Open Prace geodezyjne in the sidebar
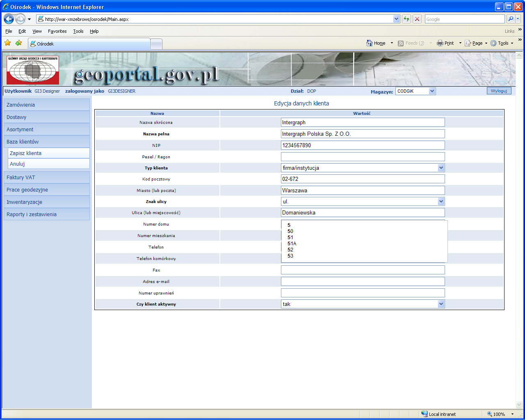 point(47,189)
